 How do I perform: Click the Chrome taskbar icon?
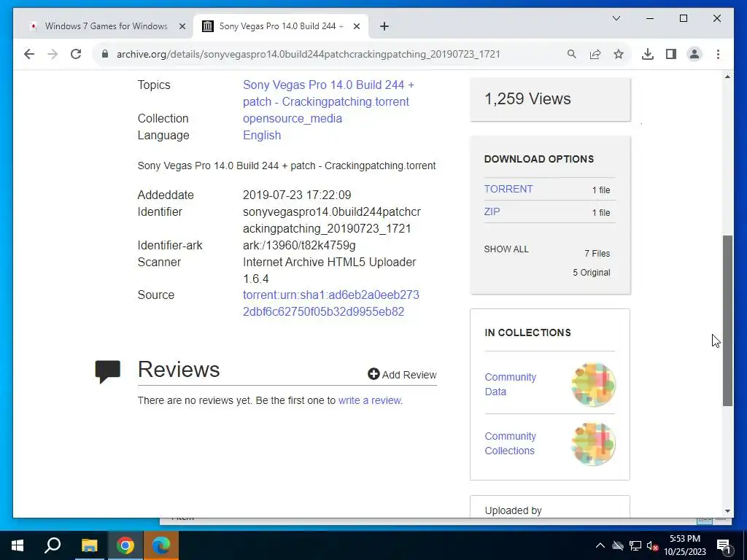[x=125, y=545]
